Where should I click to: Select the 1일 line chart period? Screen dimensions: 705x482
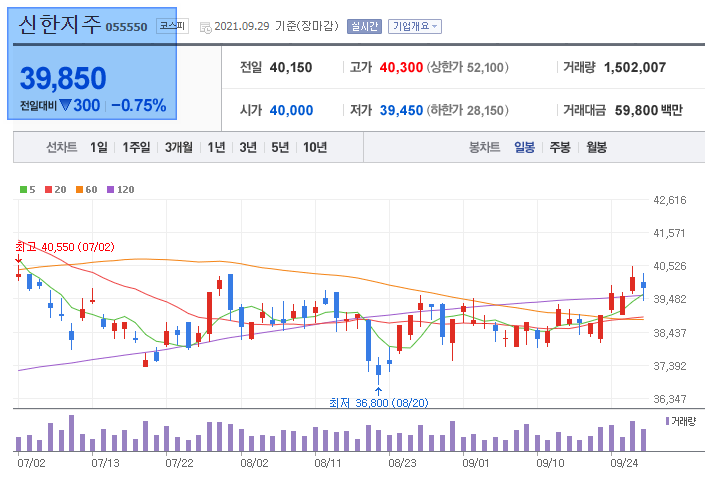point(98,147)
